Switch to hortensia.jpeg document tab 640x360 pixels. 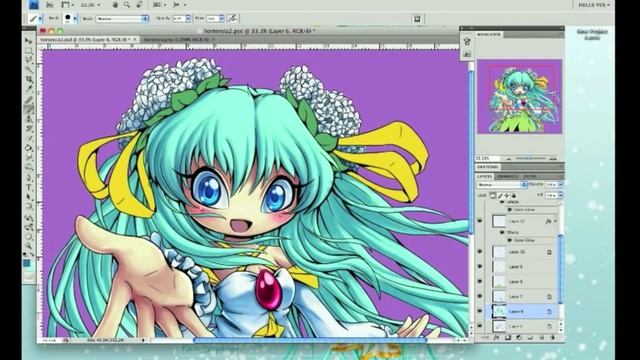(x=178, y=40)
